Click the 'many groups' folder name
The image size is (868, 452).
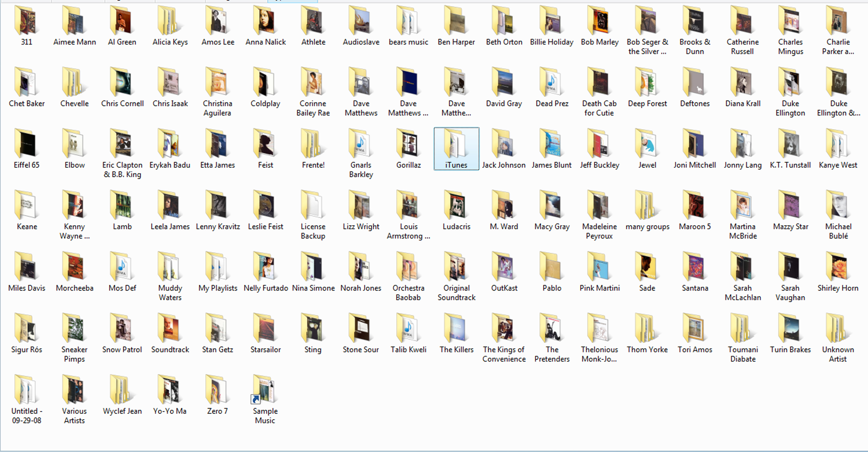point(648,227)
